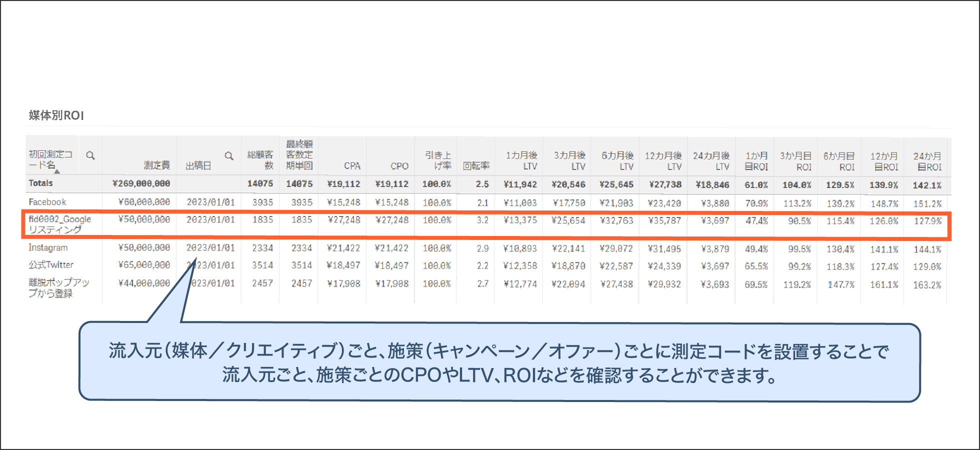Click the Instagram row label

pos(48,247)
